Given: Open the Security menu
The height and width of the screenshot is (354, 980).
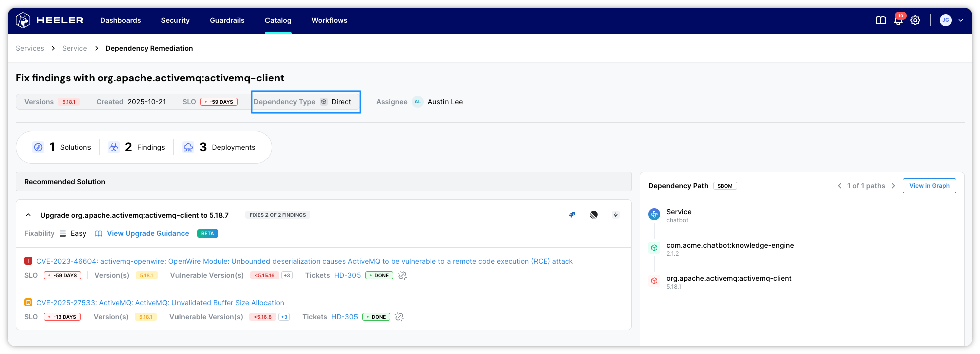Looking at the screenshot, I should coord(175,20).
